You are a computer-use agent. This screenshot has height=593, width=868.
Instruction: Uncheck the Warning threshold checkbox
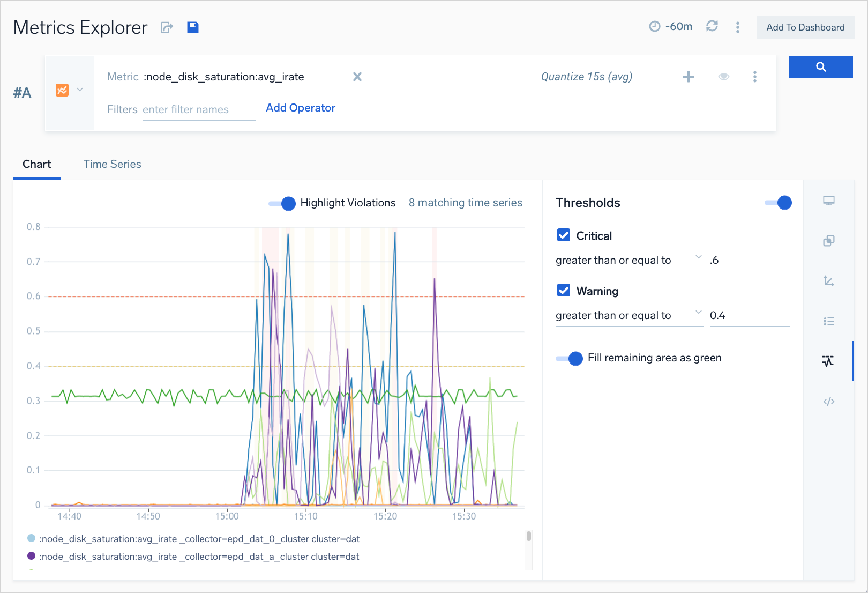tap(564, 291)
